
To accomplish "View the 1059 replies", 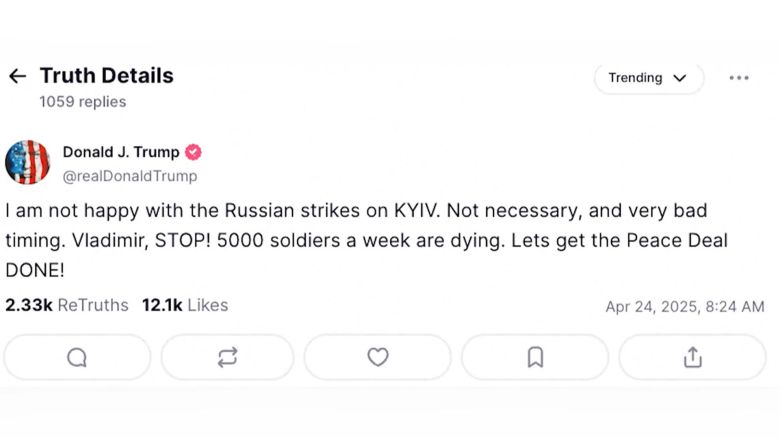I will [x=82, y=102].
